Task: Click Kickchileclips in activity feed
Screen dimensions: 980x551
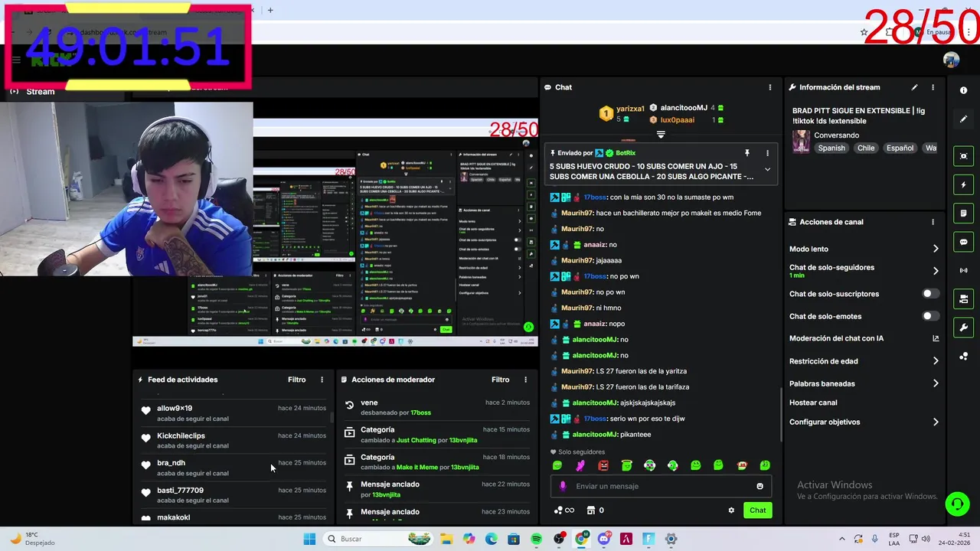Action: pos(181,435)
